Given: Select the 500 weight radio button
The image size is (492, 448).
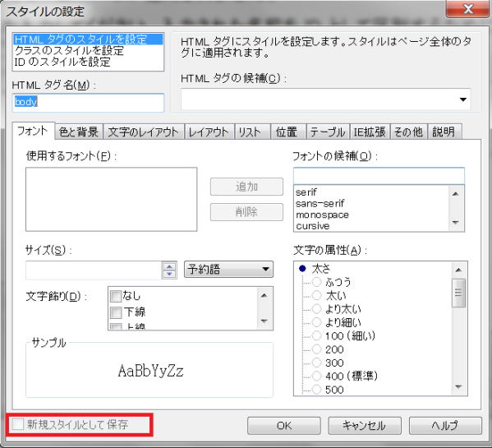Looking at the screenshot, I should 316,390.
